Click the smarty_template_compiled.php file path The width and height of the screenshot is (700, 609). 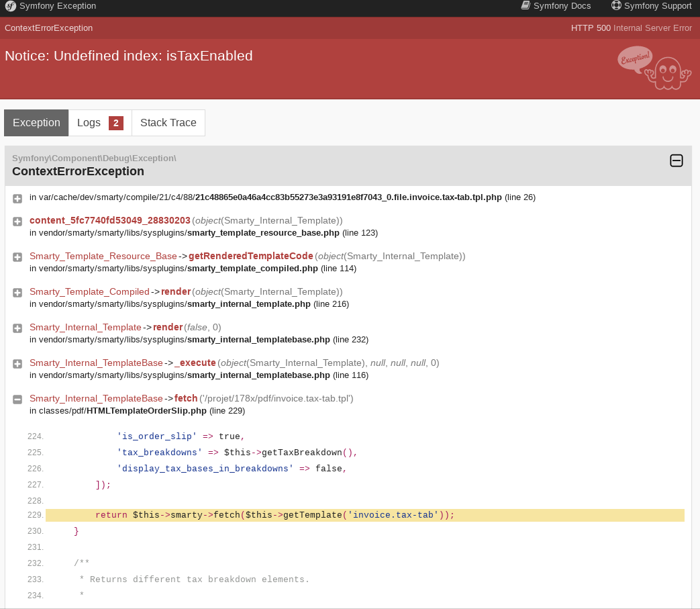(x=178, y=269)
